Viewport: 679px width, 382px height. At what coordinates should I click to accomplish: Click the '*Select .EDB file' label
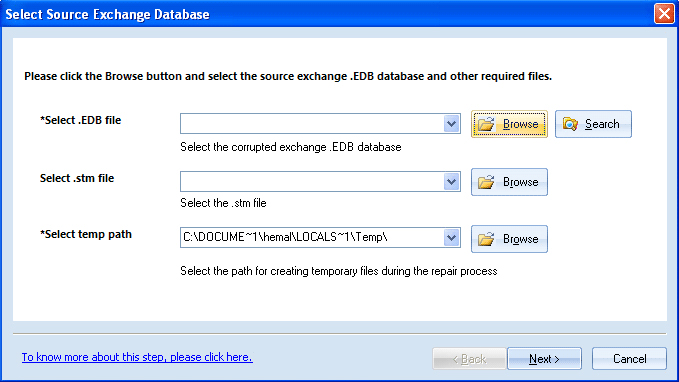[81, 120]
